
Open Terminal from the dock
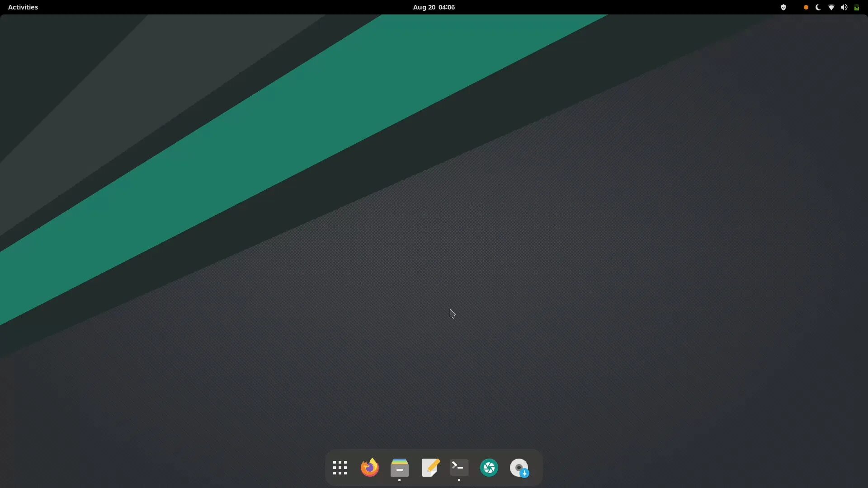click(459, 468)
